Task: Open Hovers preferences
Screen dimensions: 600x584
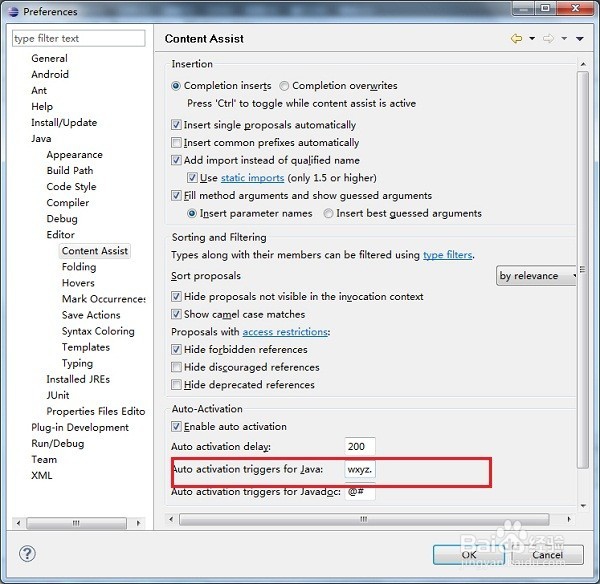Action: [x=78, y=283]
